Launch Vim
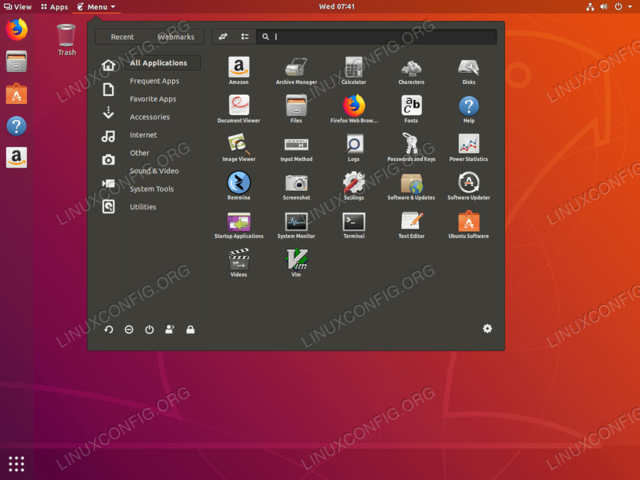 (296, 263)
